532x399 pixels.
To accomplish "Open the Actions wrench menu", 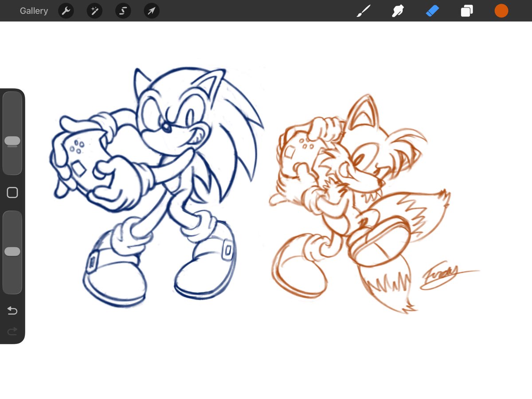I will click(66, 11).
